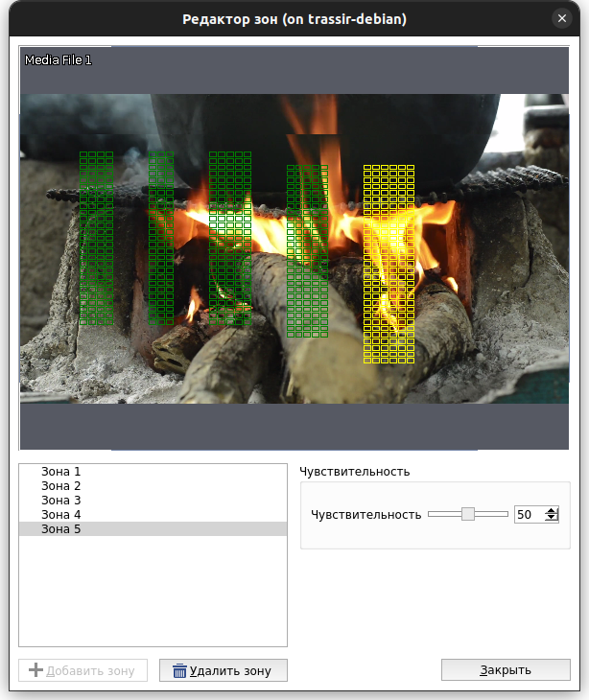Click the leftmost green zone grid

[97, 238]
